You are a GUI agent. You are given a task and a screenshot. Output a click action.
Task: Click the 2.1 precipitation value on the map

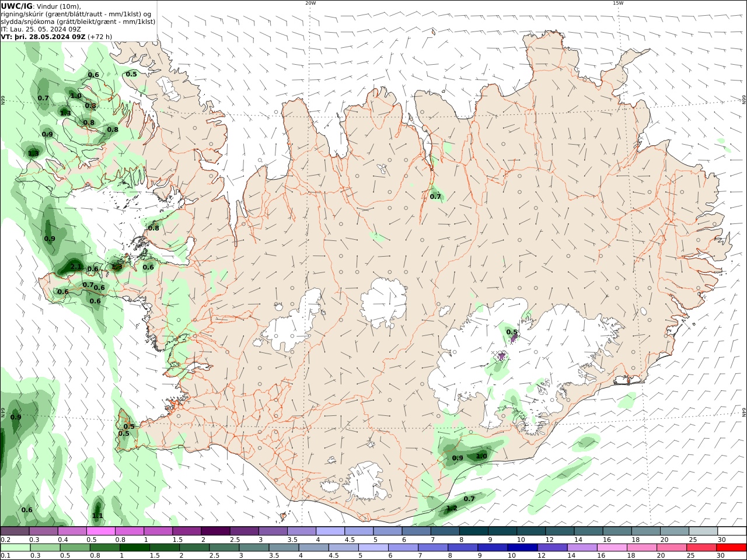click(x=76, y=267)
